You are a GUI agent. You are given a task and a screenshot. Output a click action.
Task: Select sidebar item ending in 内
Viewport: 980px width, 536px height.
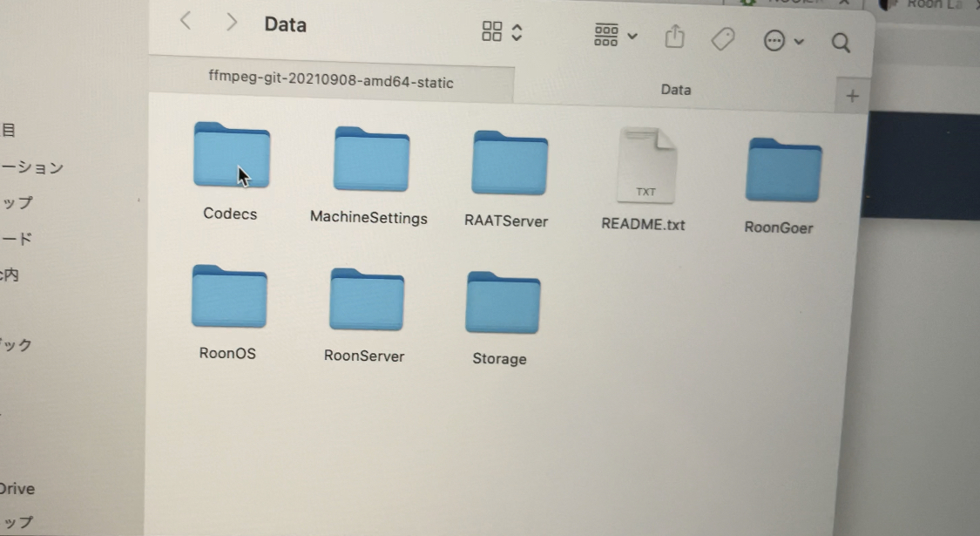10,275
